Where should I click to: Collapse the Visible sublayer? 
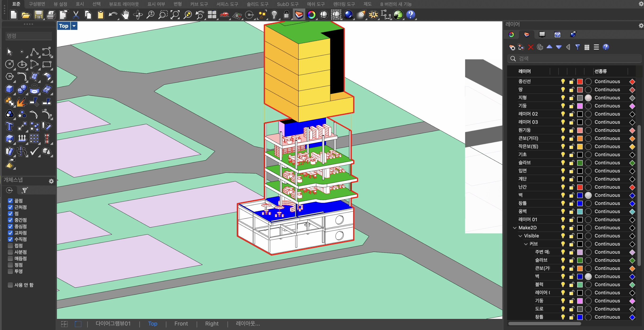(x=520, y=236)
